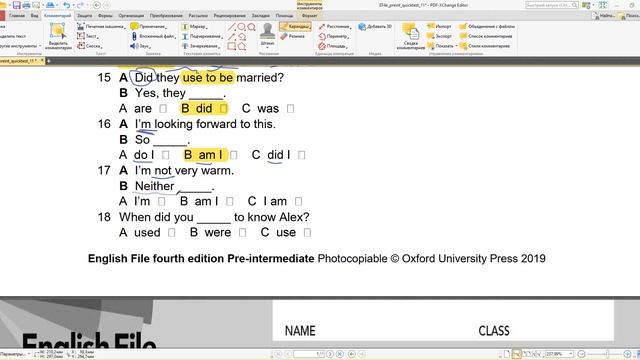The height and width of the screenshot is (360, 640).
Task: Click the zoom out minus button
Action: [x=582, y=354]
